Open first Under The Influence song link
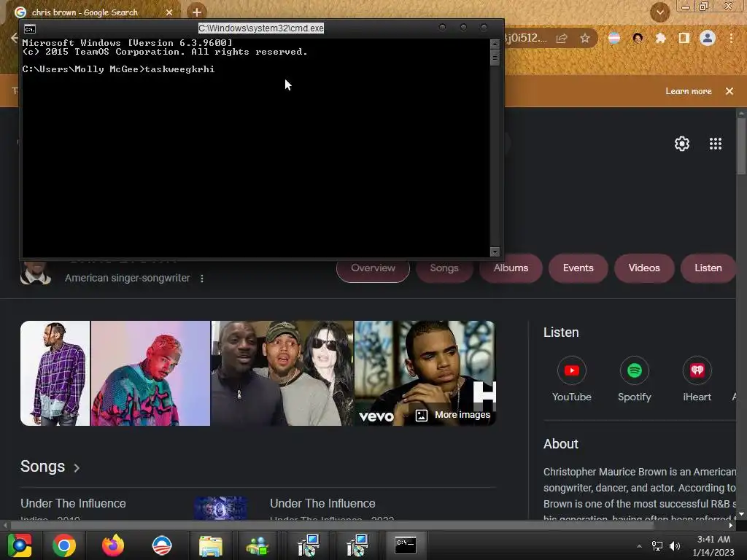747x560 pixels. pyautogui.click(x=73, y=503)
